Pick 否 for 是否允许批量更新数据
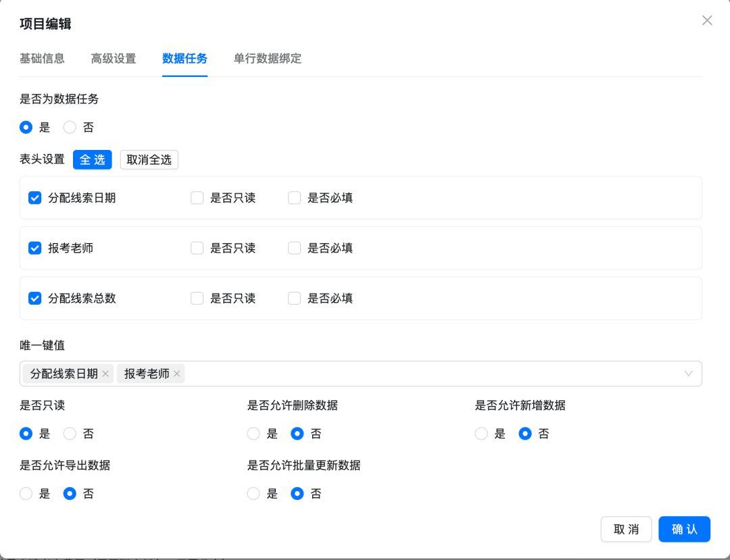 297,494
